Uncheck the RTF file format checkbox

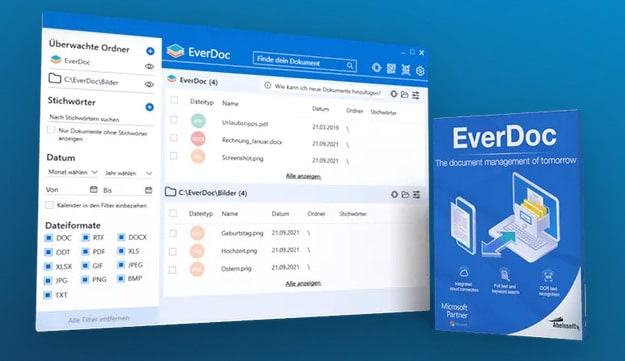[85, 237]
